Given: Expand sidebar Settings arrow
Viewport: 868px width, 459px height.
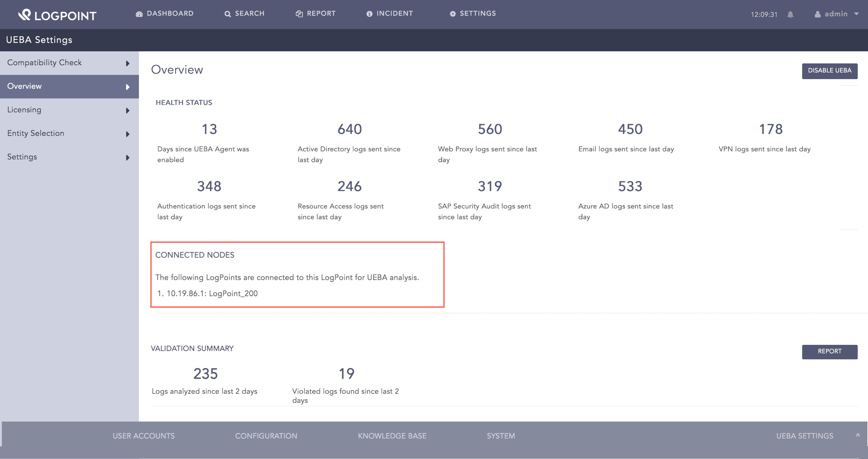Looking at the screenshot, I should click(128, 158).
